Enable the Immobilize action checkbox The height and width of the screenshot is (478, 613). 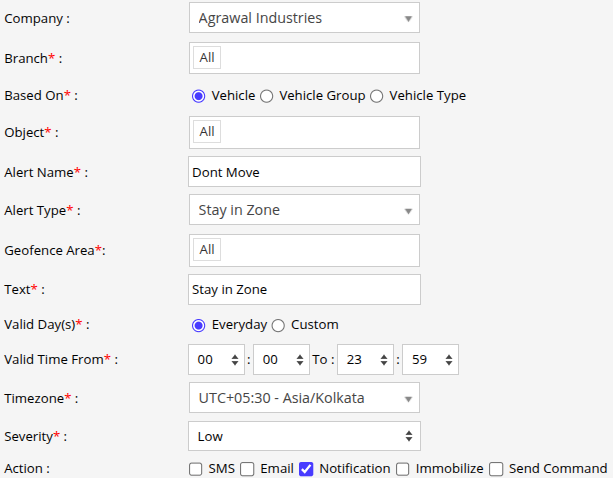pyautogui.click(x=402, y=468)
